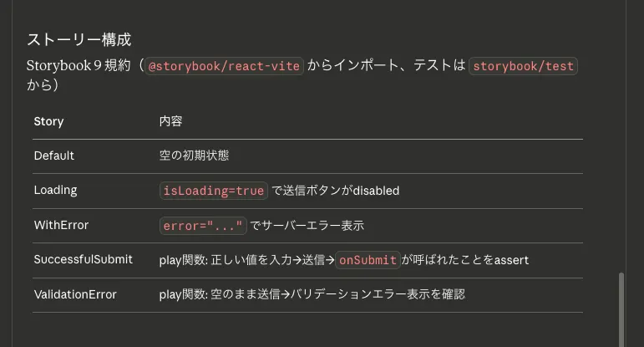Select the @storybook/react-vite code snippet
The width and height of the screenshot is (644, 347).
coord(224,66)
